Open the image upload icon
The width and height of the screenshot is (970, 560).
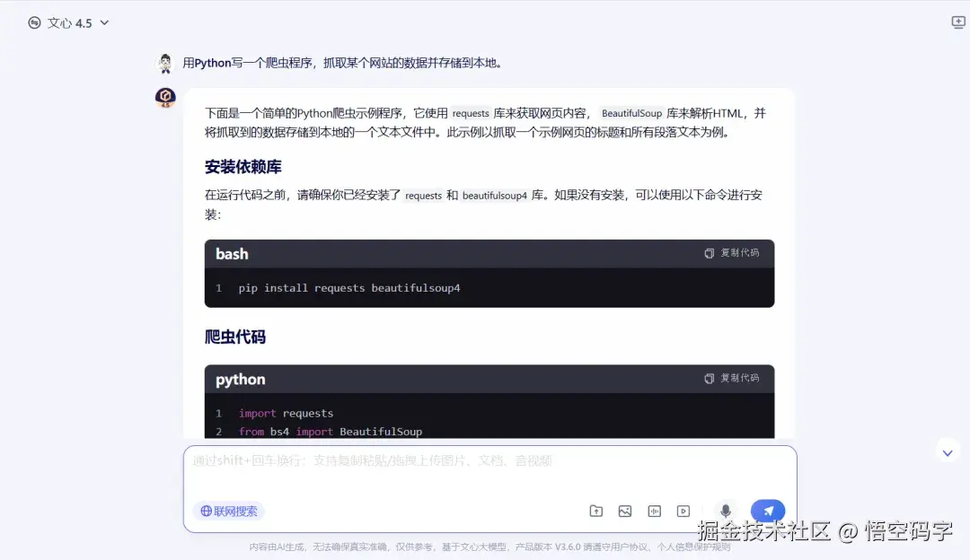(x=625, y=511)
